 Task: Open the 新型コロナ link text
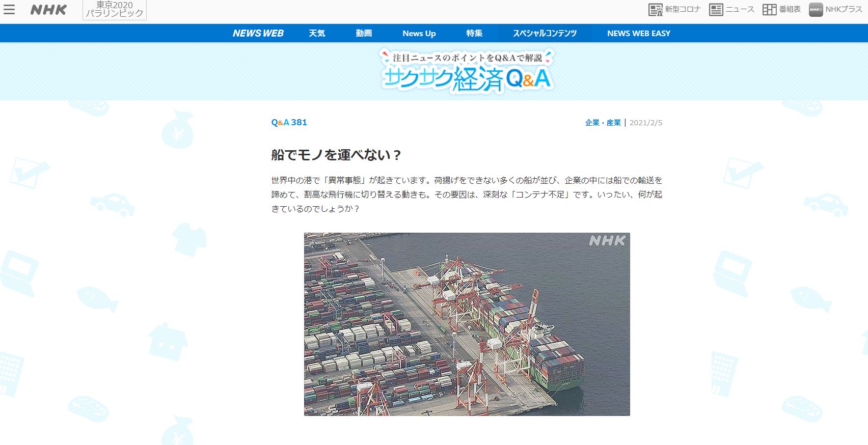pos(683,9)
